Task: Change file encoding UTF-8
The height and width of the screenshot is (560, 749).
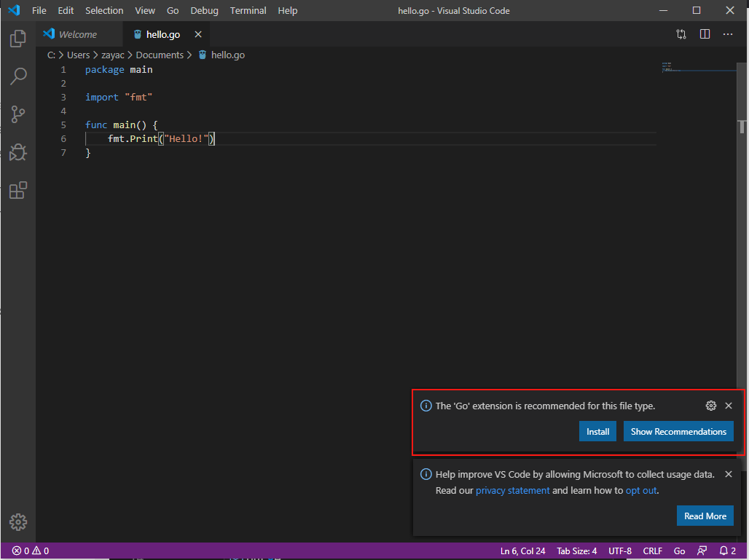Action: point(620,551)
